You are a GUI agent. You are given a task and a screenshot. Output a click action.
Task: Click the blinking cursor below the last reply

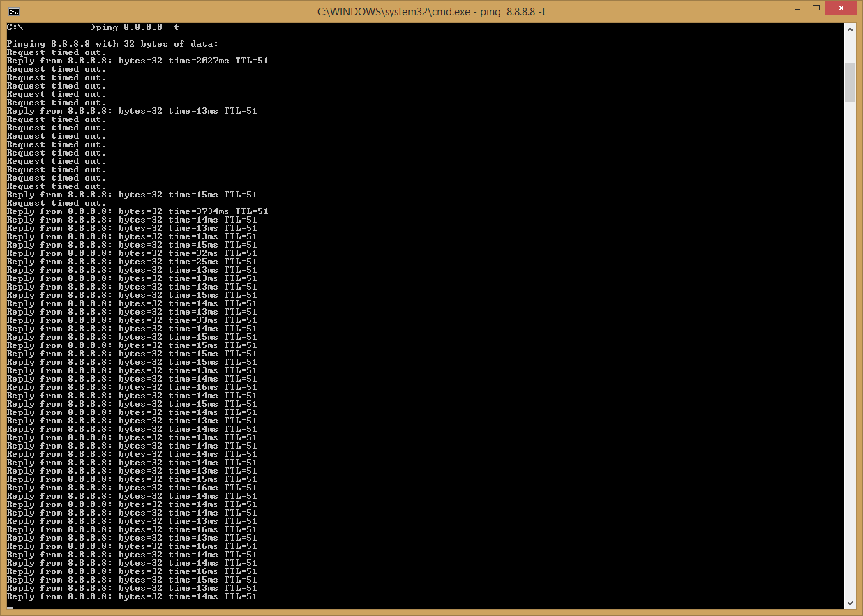pyautogui.click(x=10, y=606)
